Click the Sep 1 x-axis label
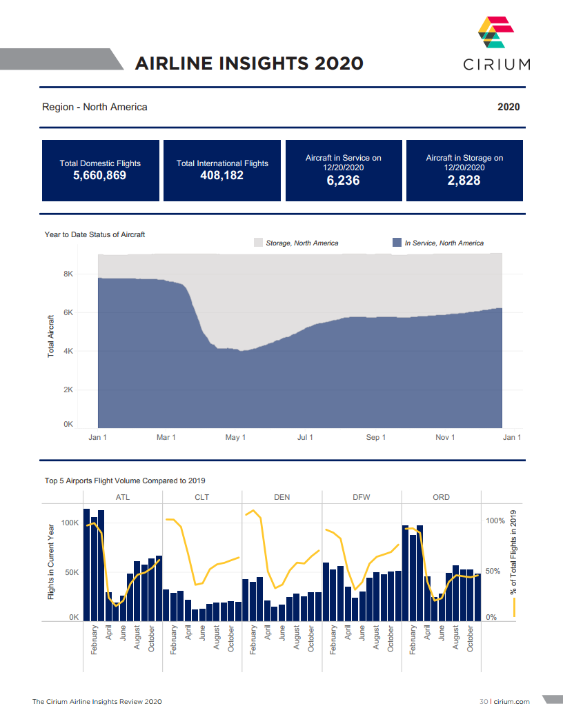The height and width of the screenshot is (728, 563). (376, 438)
